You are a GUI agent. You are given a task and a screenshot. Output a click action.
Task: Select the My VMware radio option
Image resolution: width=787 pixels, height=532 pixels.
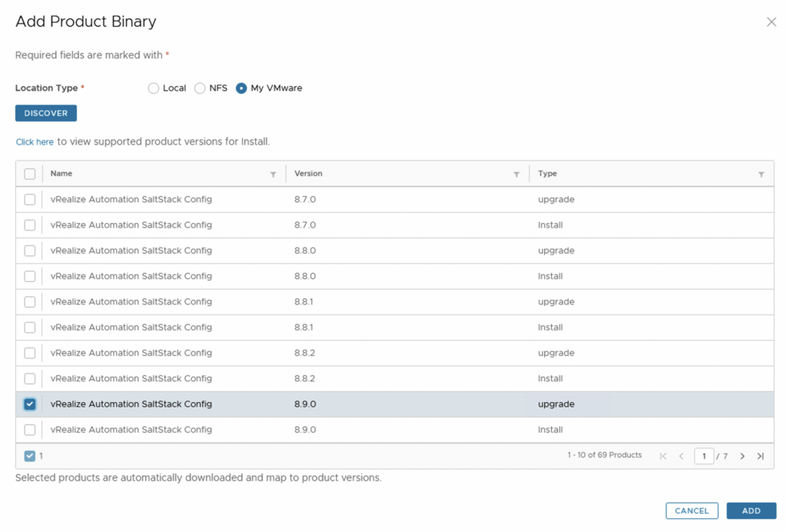241,88
